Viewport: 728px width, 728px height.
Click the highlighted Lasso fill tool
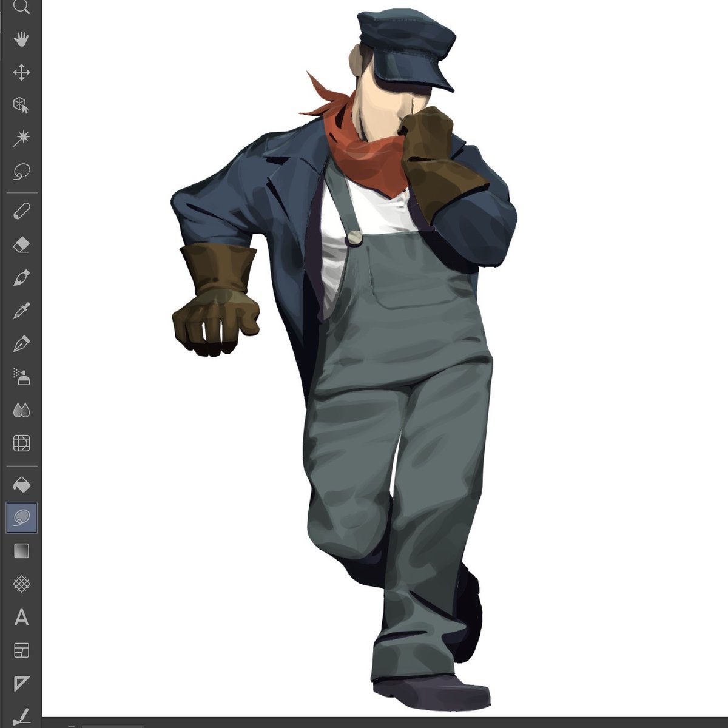point(21,517)
